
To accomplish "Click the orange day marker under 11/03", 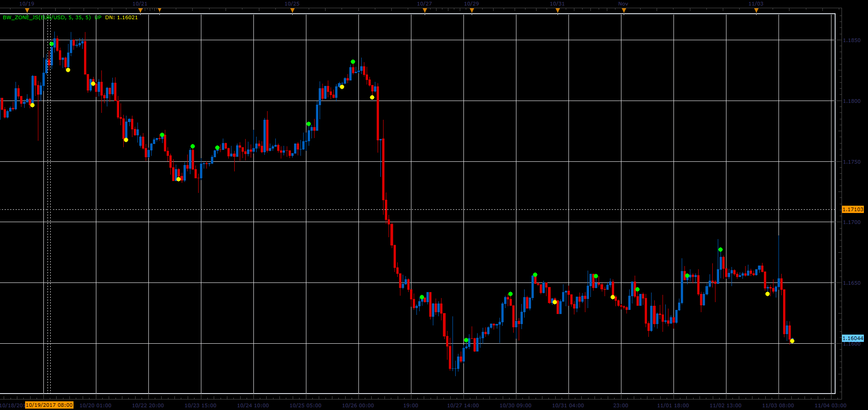I will click(756, 10).
